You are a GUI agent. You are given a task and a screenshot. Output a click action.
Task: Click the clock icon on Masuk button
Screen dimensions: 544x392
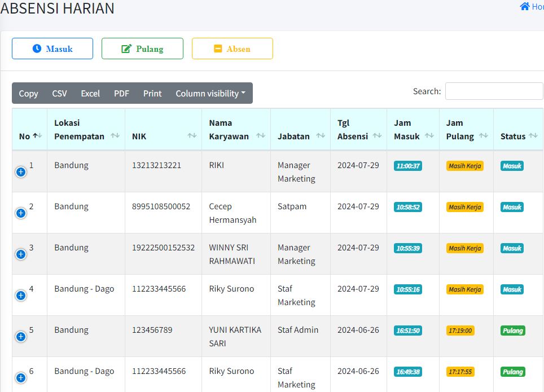pos(37,49)
